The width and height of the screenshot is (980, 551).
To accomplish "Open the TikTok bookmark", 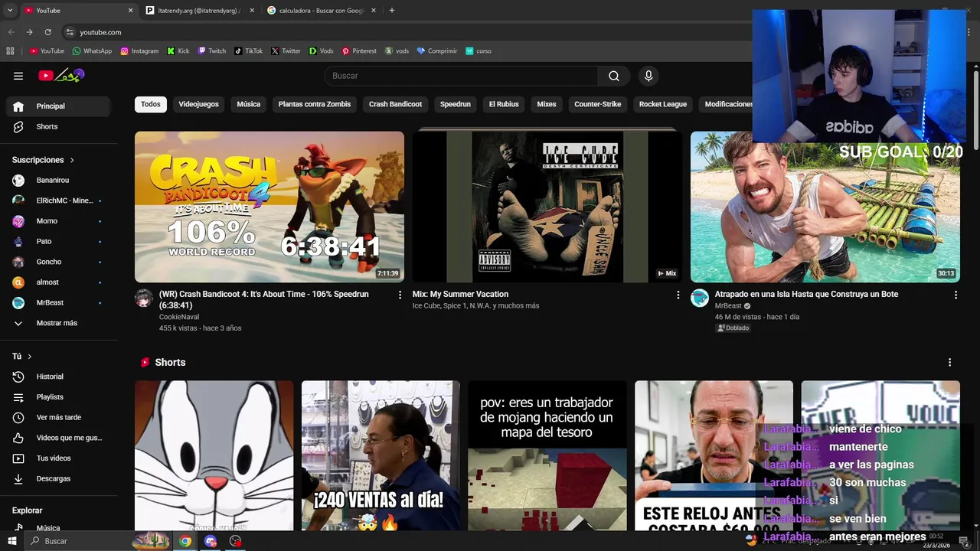I will point(249,51).
